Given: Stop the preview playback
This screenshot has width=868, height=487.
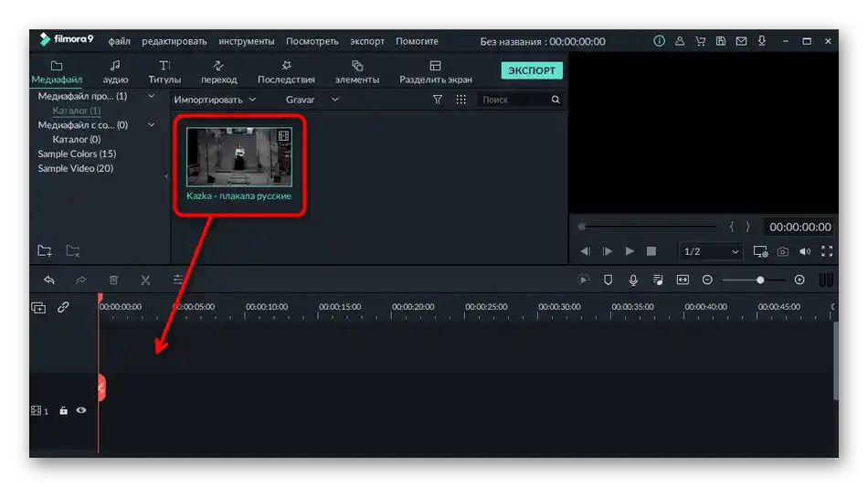Looking at the screenshot, I should (x=651, y=251).
